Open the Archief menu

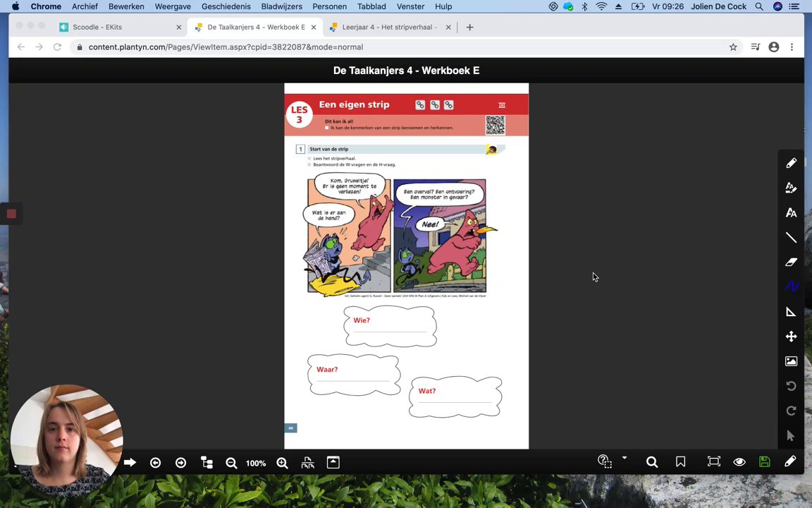click(x=85, y=6)
